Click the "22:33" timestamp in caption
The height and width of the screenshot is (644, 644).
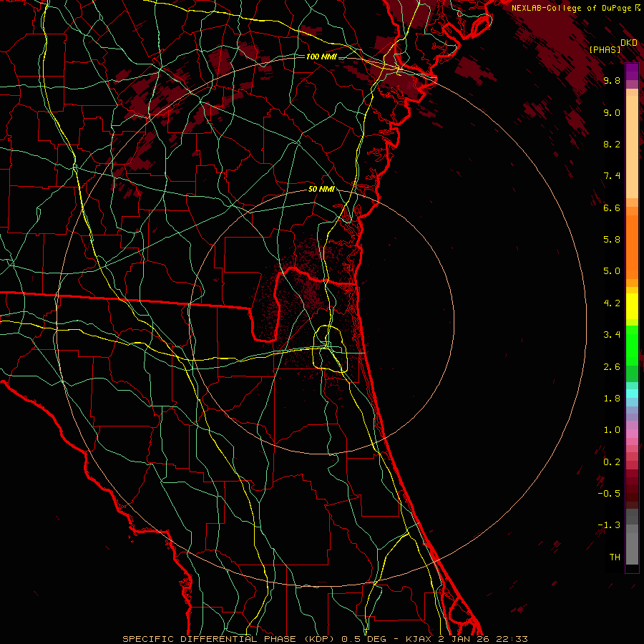511,639
